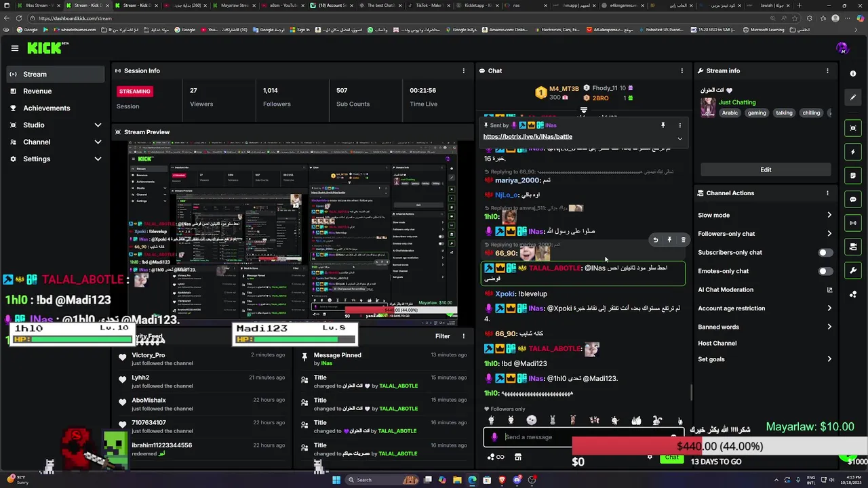Open Achievements in the sidebar
Image resolution: width=868 pixels, height=488 pixels.
coord(56,108)
